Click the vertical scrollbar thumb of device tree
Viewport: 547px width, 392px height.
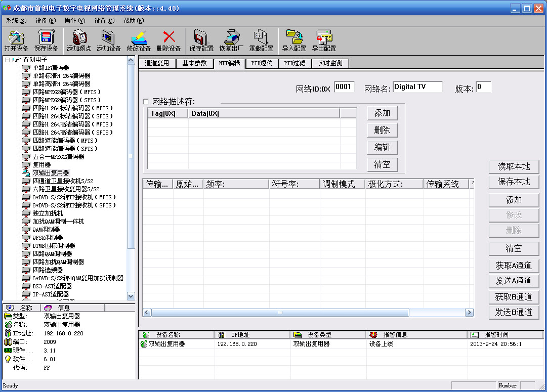(x=131, y=156)
